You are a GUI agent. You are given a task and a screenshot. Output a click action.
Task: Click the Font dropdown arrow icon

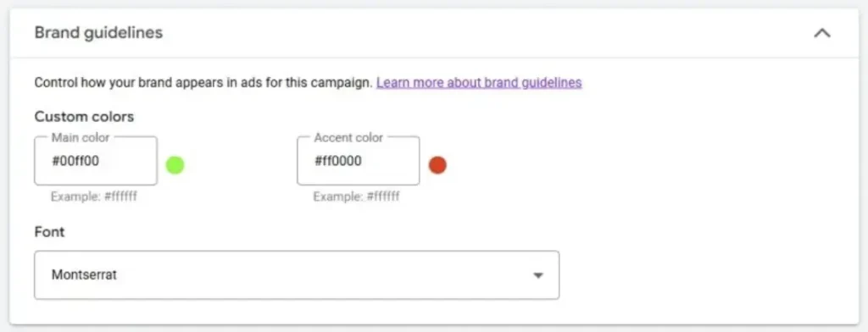[x=537, y=275]
